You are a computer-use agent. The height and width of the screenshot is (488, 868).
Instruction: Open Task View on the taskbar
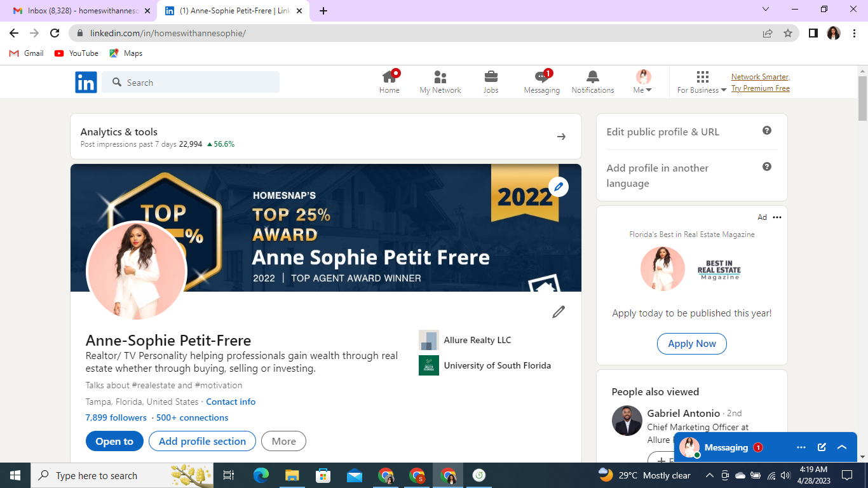pos(229,475)
